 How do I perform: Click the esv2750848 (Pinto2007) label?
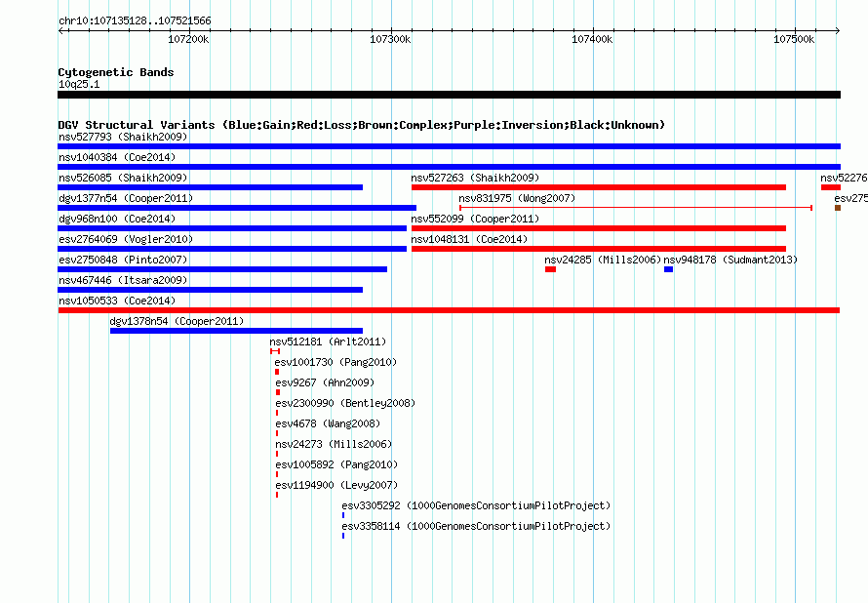coord(123,260)
